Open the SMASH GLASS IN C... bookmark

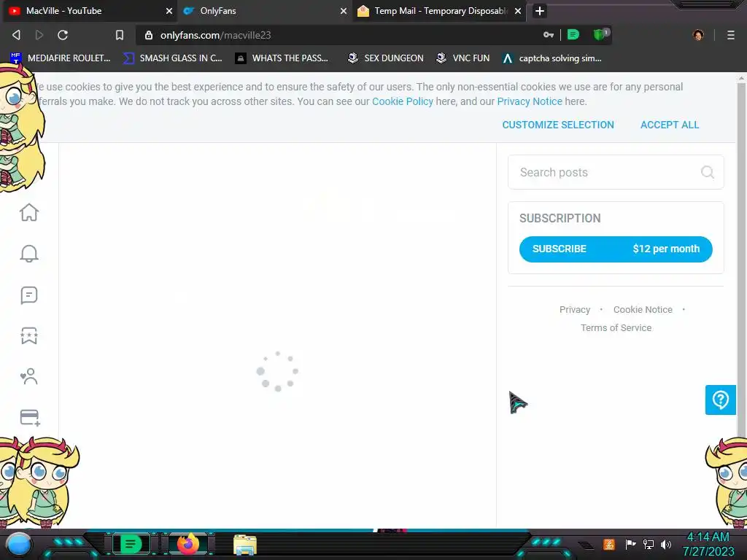tap(173, 58)
